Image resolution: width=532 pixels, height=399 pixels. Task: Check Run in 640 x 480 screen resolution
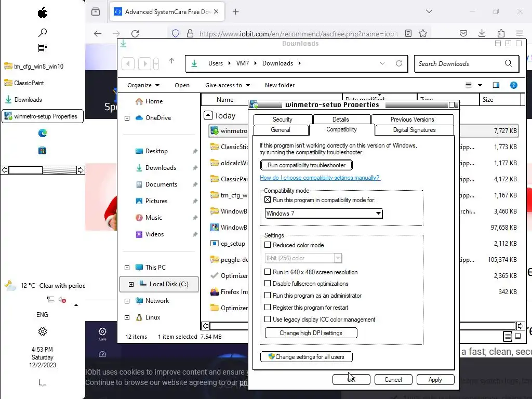(x=268, y=272)
